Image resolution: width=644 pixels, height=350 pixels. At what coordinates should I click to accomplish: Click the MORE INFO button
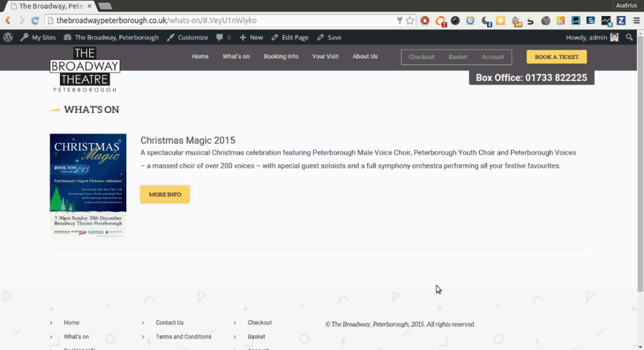(165, 195)
